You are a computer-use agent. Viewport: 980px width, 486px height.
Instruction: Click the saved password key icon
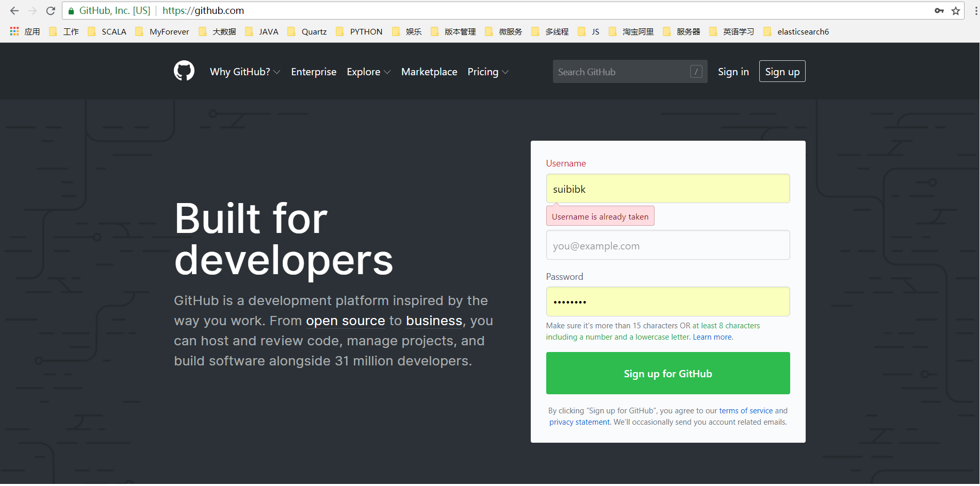[939, 11]
